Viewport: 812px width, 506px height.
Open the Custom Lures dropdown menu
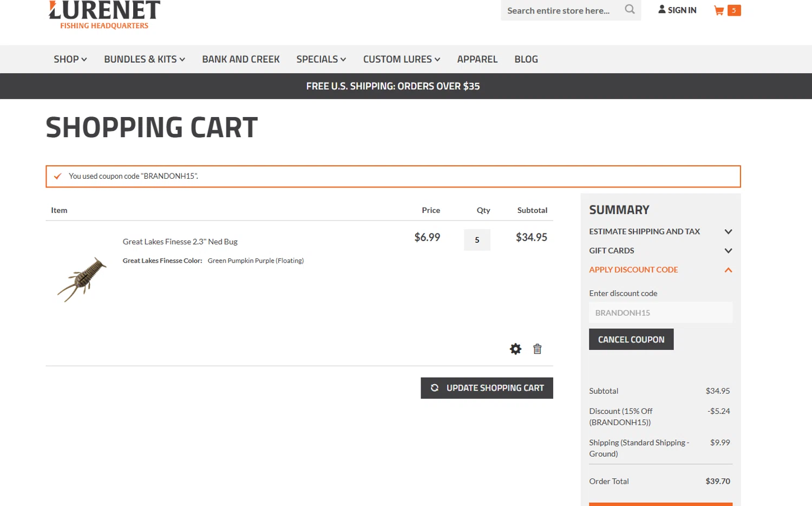pyautogui.click(x=401, y=59)
